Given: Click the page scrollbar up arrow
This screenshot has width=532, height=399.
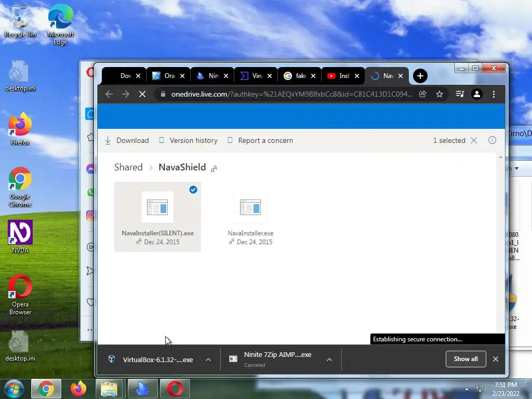Looking at the screenshot, I should pyautogui.click(x=500, y=157).
